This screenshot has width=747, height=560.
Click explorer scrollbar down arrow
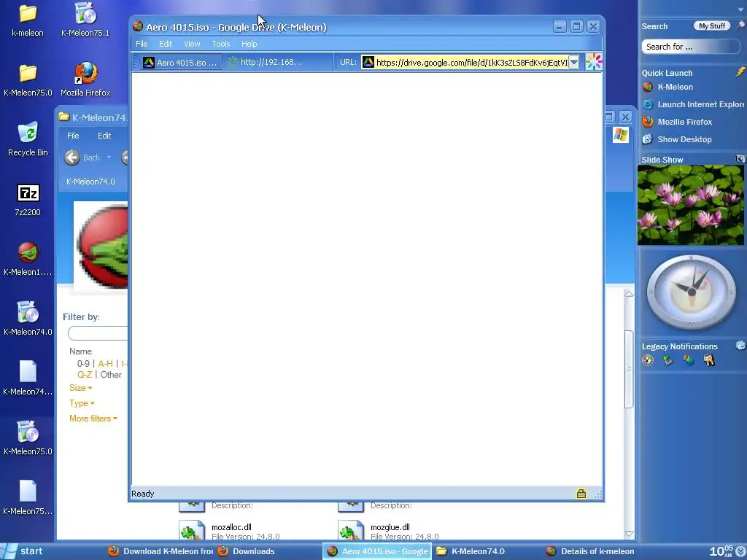pos(629,534)
